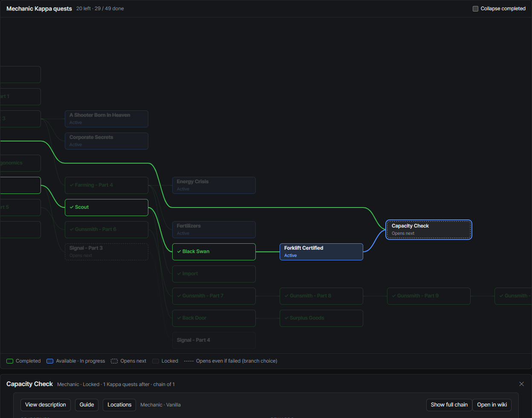Click the green checkmark on Scout
The width and height of the screenshot is (532, 418).
(72, 207)
